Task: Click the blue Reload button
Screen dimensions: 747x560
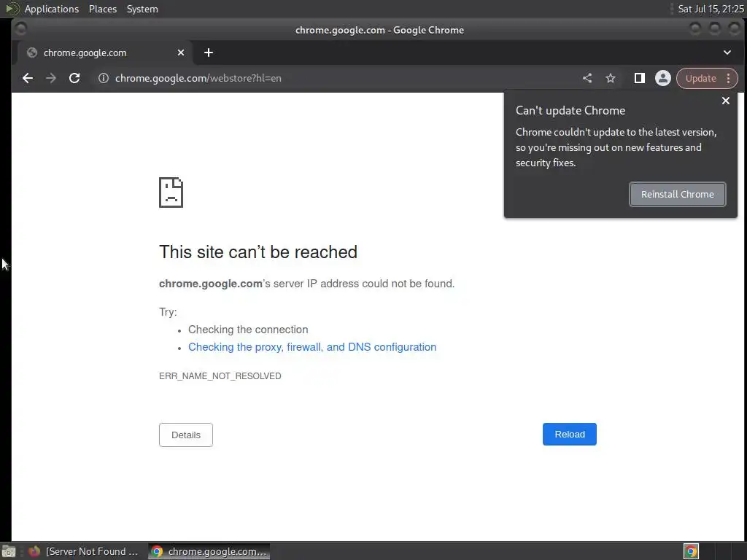Action: tap(569, 435)
